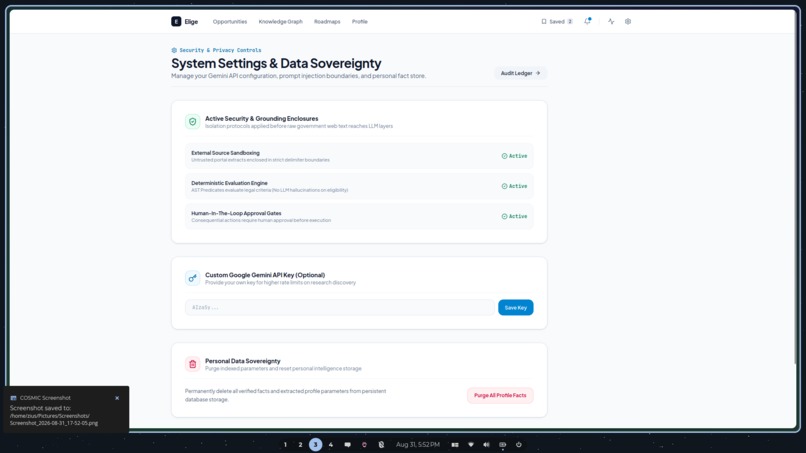
Task: Click the Personal Data Sovereignty title
Action: click(x=243, y=361)
